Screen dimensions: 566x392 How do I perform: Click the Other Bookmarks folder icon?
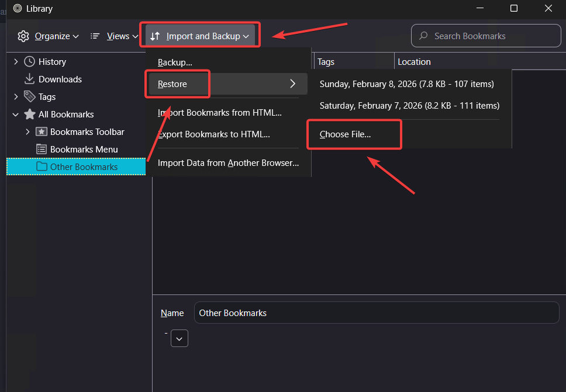[41, 166]
